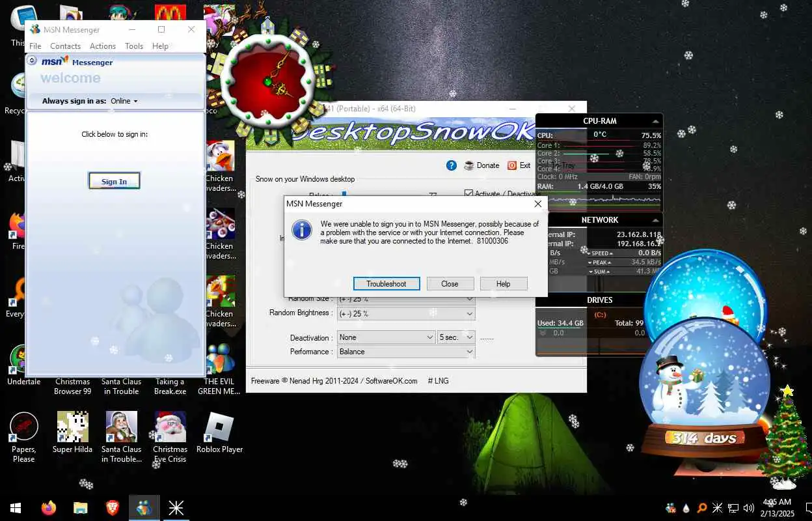Click the PEAK selector in the network gadget
This screenshot has width=812, height=521.
600,262
